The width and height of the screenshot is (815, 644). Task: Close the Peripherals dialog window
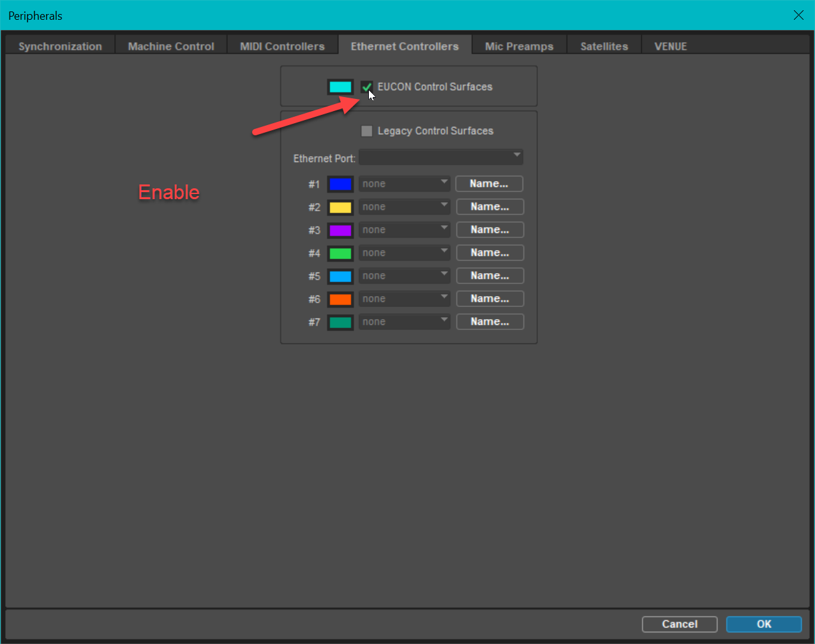[798, 15]
